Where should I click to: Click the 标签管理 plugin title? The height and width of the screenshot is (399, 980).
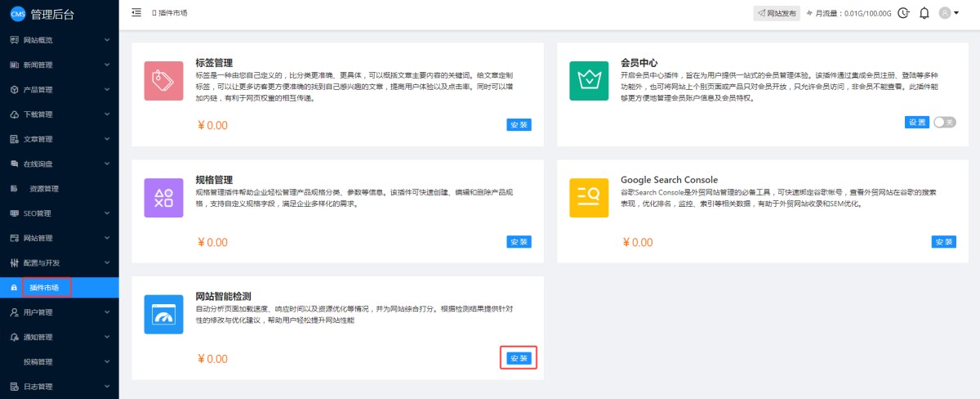pyautogui.click(x=214, y=63)
